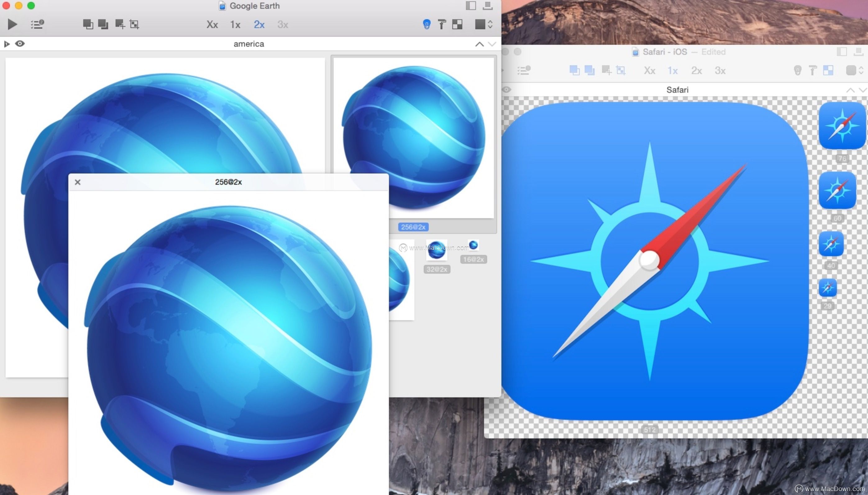The width and height of the screenshot is (868, 495).
Task: Click the down chevron in Safari header
Action: tap(863, 90)
